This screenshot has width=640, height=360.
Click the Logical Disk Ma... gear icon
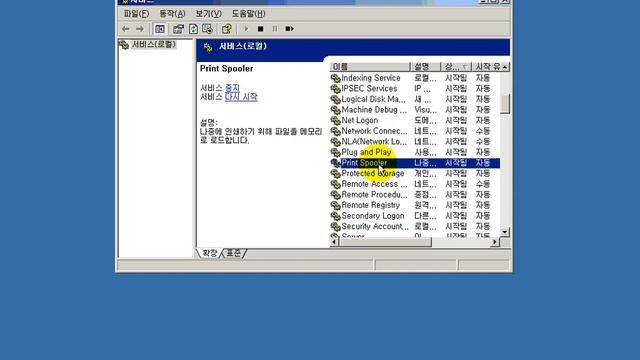336,99
